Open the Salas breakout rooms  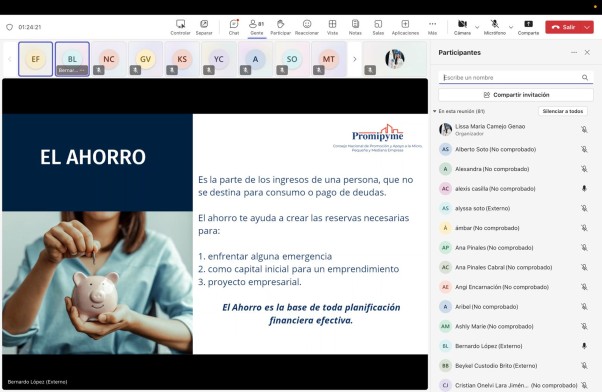pos(378,27)
